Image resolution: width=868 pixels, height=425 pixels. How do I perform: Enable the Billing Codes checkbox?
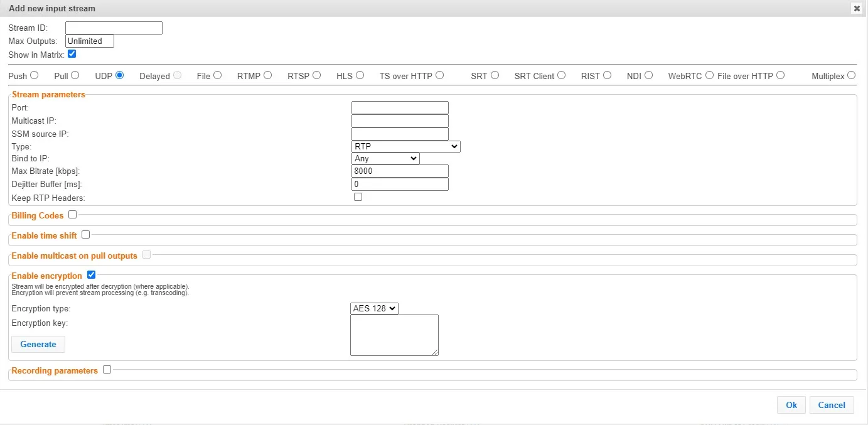point(72,214)
